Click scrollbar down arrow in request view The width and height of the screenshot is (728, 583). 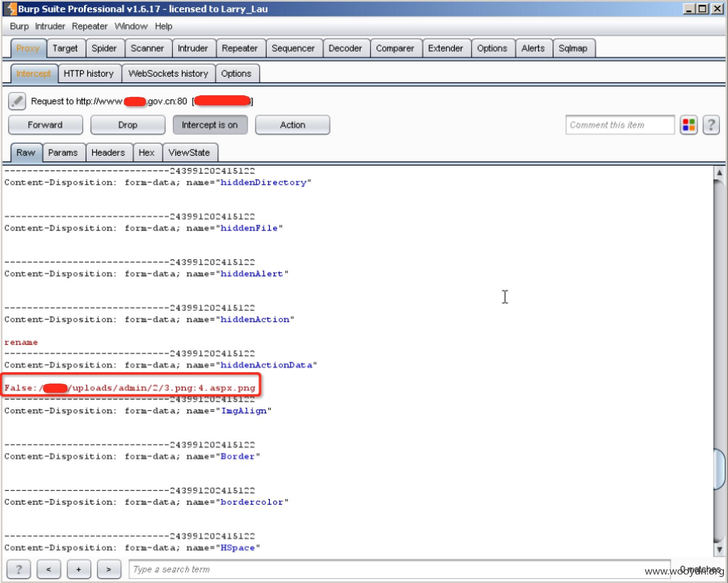(x=719, y=549)
